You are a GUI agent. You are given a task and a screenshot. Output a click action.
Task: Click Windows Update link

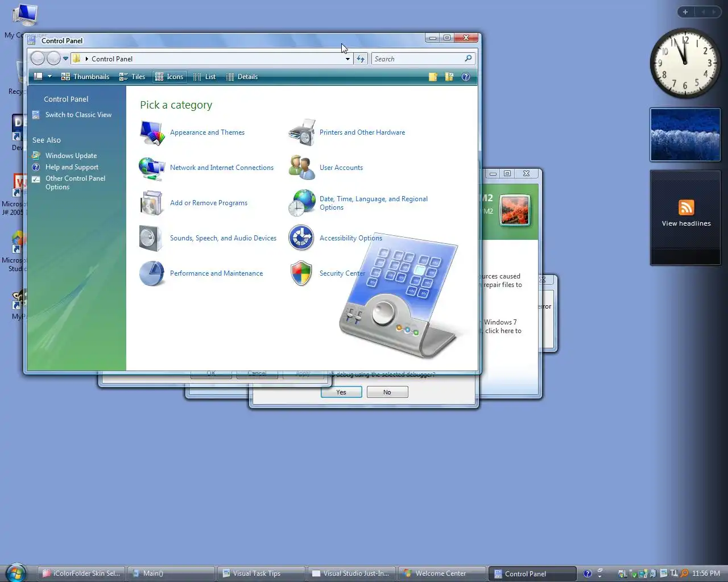pyautogui.click(x=71, y=156)
